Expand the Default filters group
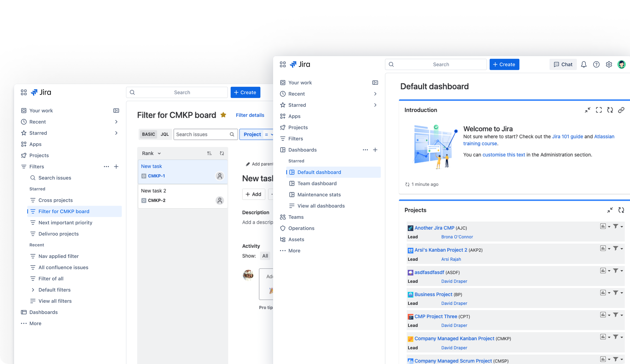The width and height of the screenshot is (630, 364). pyautogui.click(x=33, y=290)
